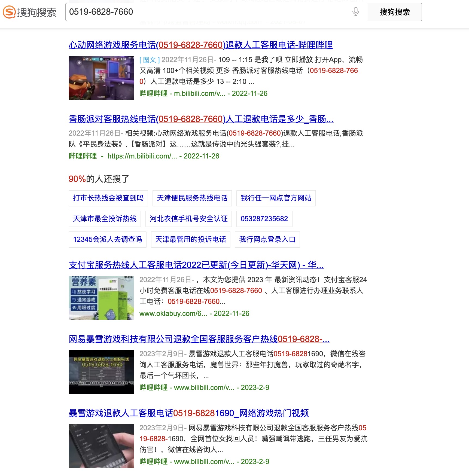This screenshot has width=469, height=476.
Task: Search related query 打市长热线会被查到吗
Action: pos(108,198)
